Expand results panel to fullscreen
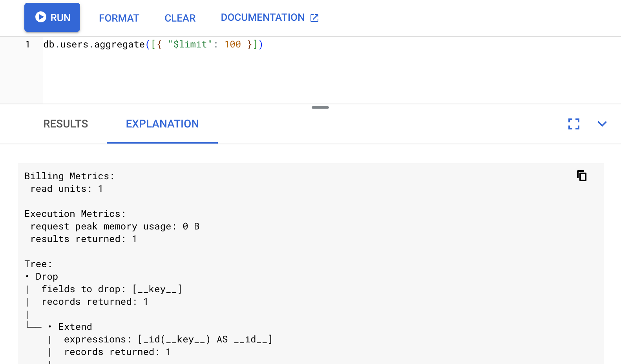 [x=574, y=124]
